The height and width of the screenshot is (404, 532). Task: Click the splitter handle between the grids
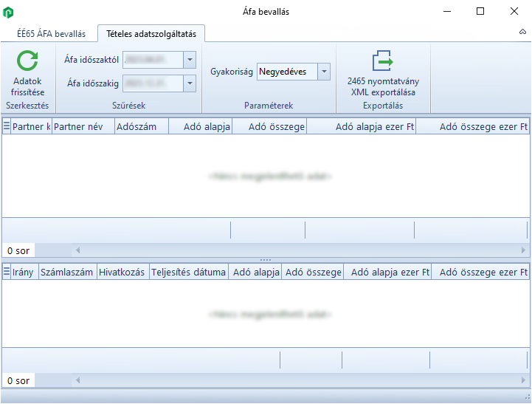click(266, 260)
